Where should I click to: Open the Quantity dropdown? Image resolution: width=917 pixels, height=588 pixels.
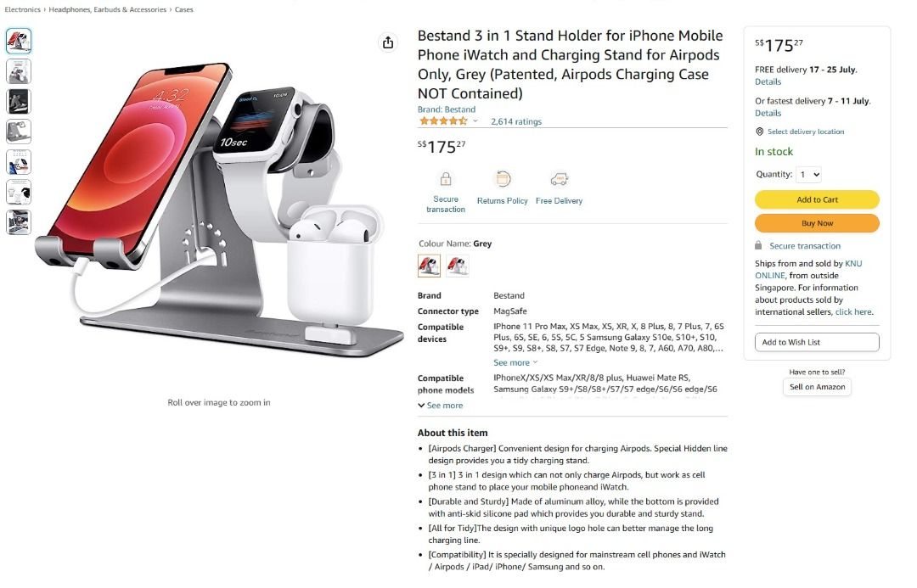click(810, 174)
